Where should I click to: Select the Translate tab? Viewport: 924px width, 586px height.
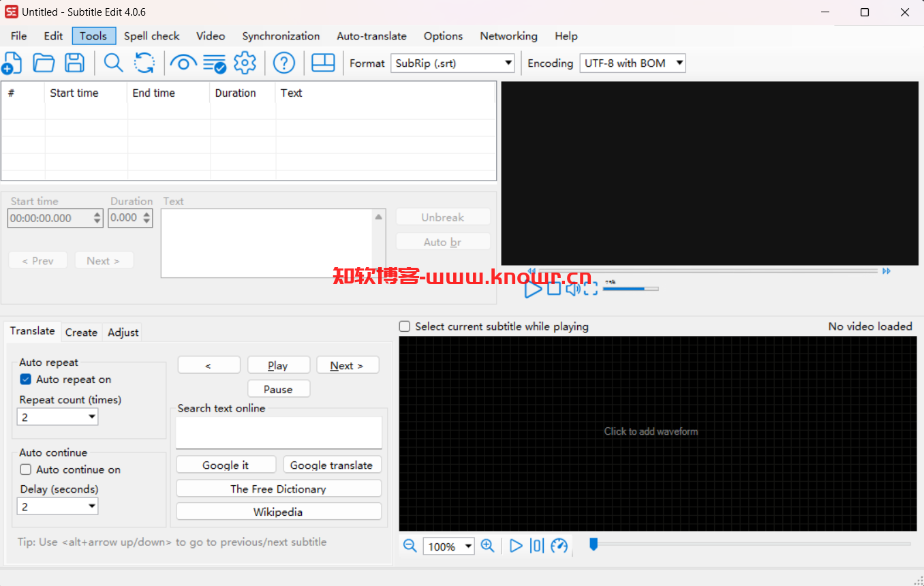tap(32, 330)
